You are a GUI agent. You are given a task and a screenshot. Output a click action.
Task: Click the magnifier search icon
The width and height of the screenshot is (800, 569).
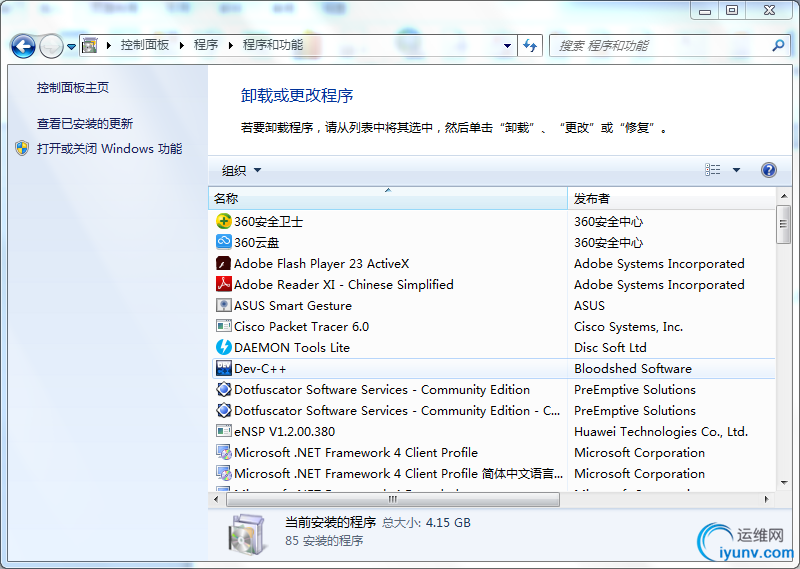tap(778, 46)
